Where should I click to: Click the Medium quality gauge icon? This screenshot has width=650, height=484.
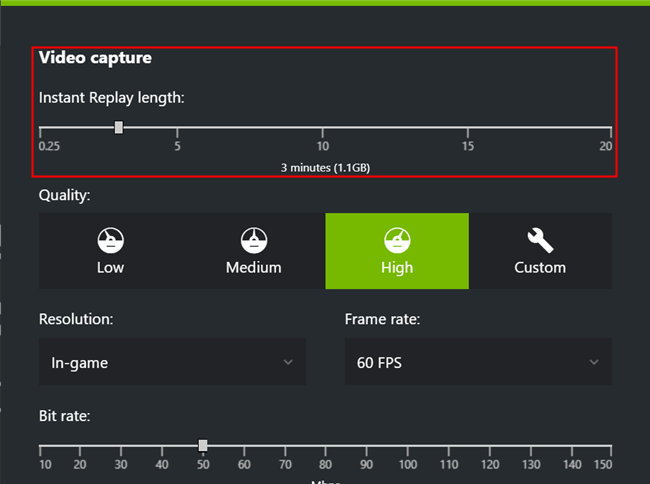coord(254,240)
